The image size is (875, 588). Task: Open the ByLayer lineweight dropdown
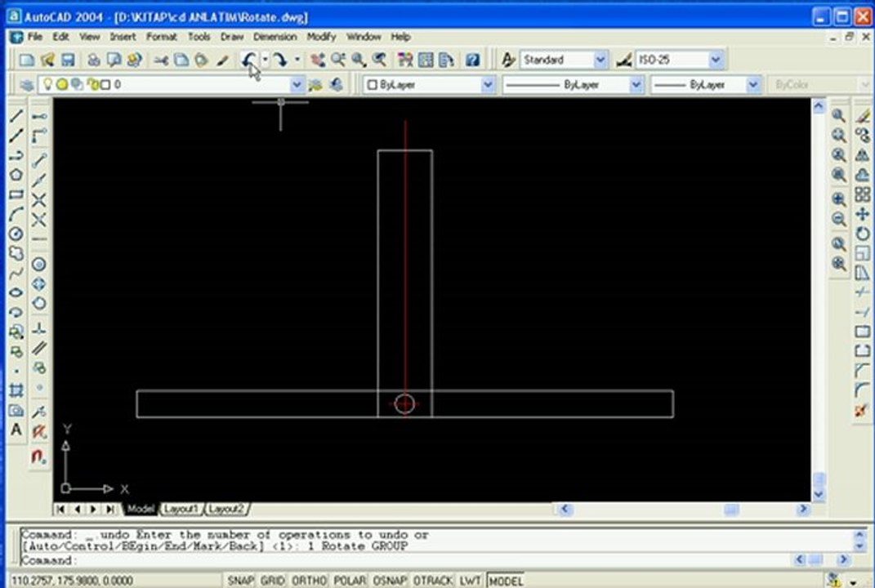752,85
